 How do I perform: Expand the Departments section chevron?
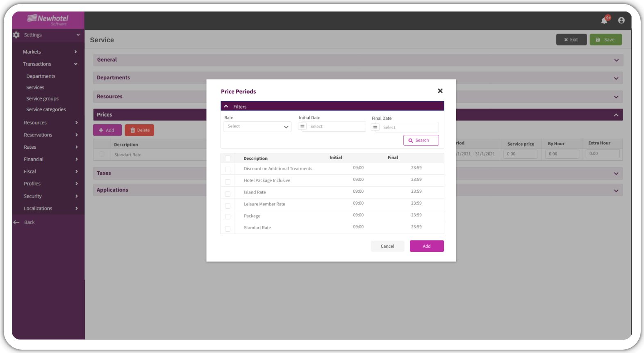(616, 78)
